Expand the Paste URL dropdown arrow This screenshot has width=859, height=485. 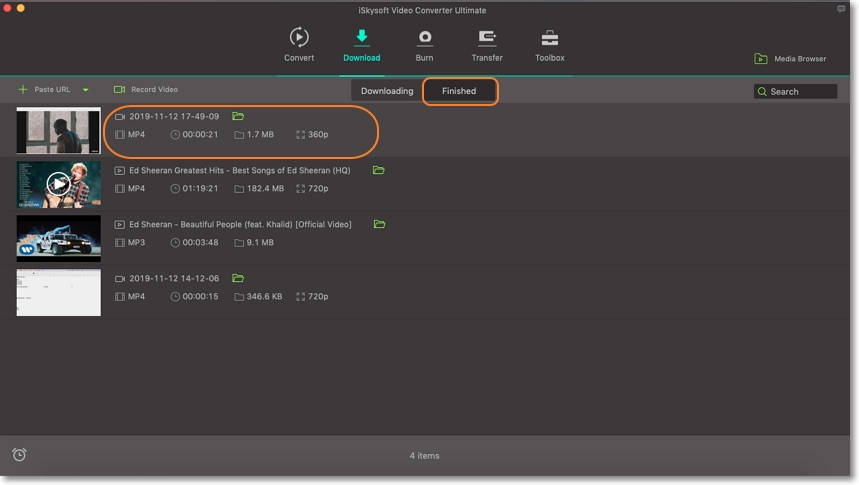tap(86, 90)
